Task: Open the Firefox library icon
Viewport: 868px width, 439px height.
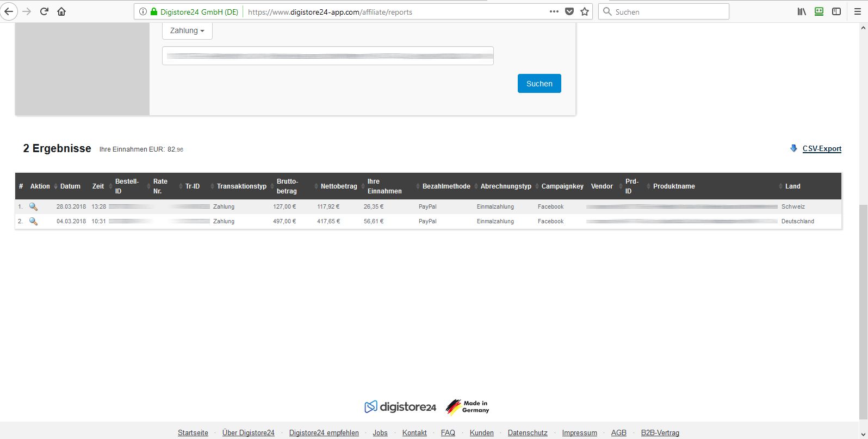Action: click(802, 11)
